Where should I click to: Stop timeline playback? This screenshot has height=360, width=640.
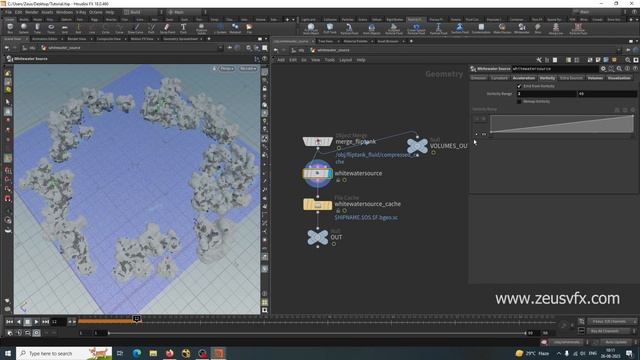tap(27, 322)
